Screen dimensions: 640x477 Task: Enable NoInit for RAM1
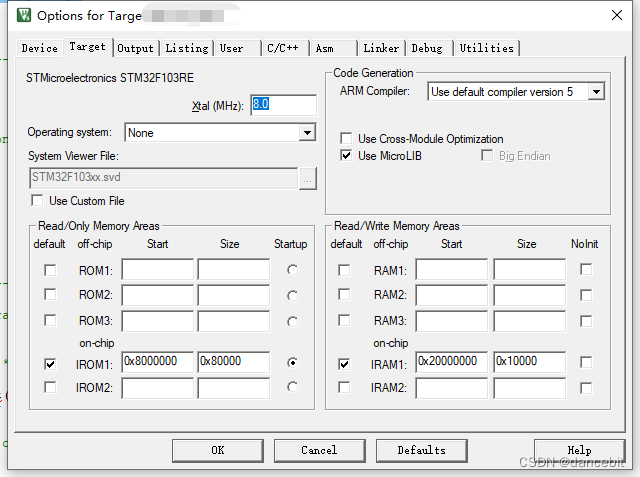coord(586,269)
